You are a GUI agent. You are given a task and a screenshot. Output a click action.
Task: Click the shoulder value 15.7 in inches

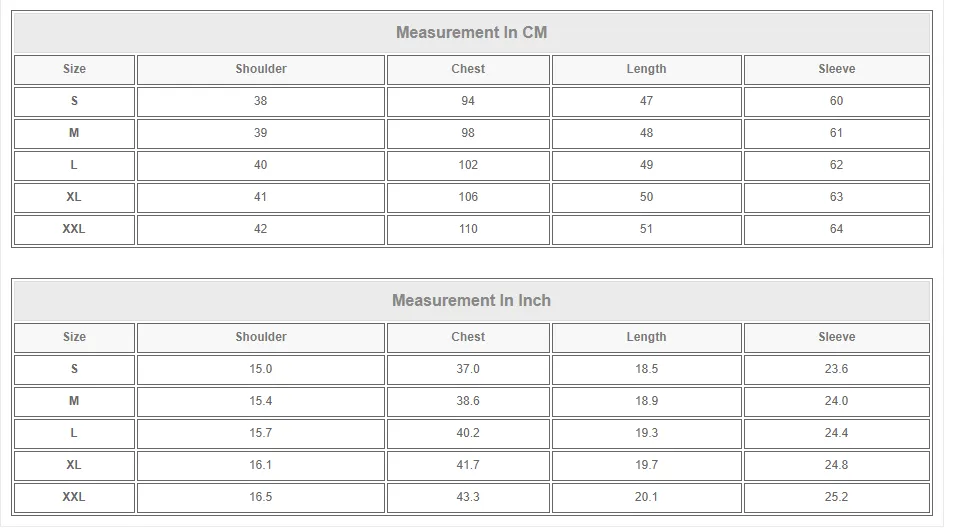tap(261, 433)
